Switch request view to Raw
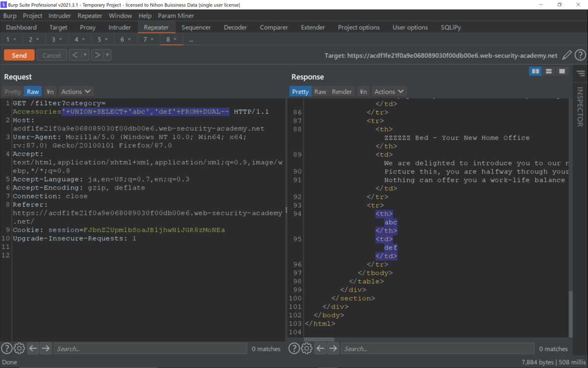588x368 pixels. pos(33,92)
